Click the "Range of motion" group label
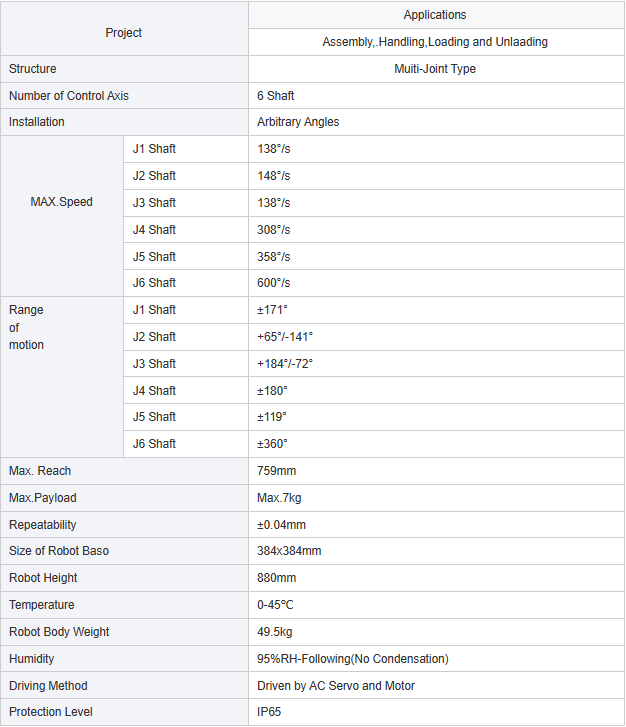 [x=27, y=327]
